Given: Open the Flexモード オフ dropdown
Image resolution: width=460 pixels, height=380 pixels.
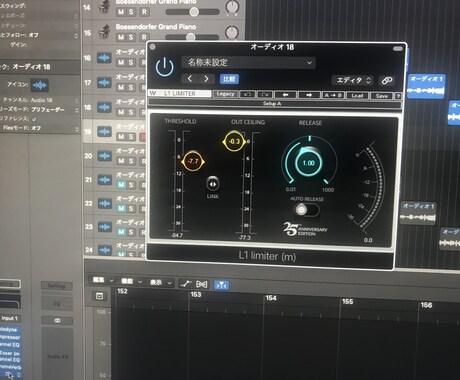Looking at the screenshot, I should pos(55,128).
